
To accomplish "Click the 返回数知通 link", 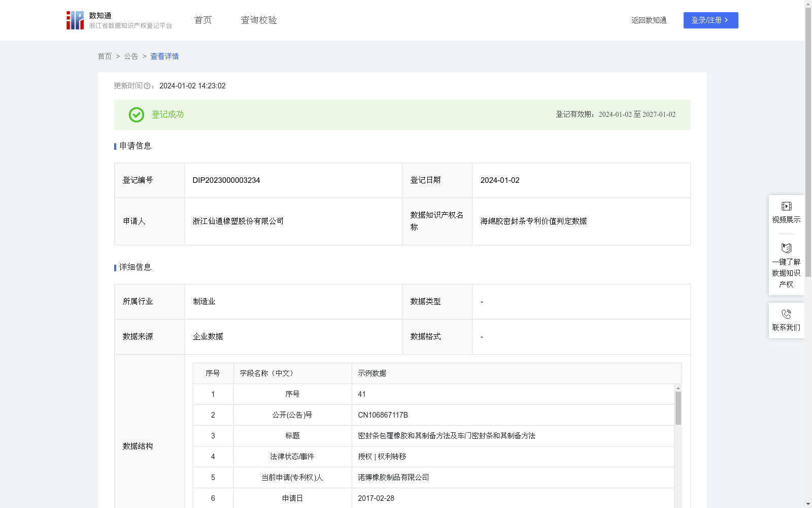I will (649, 20).
